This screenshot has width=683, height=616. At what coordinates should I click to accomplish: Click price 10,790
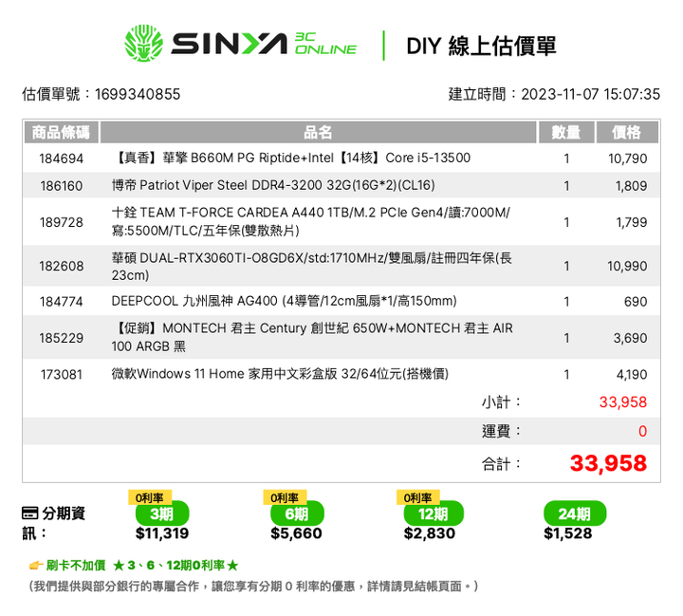pos(628,159)
